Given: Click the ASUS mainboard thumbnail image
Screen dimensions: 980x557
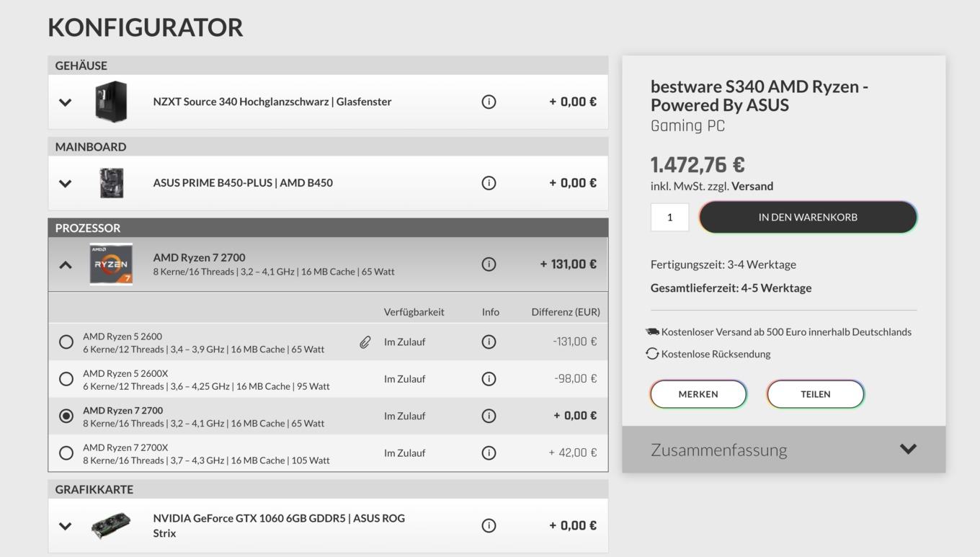Looking at the screenshot, I should tap(112, 183).
